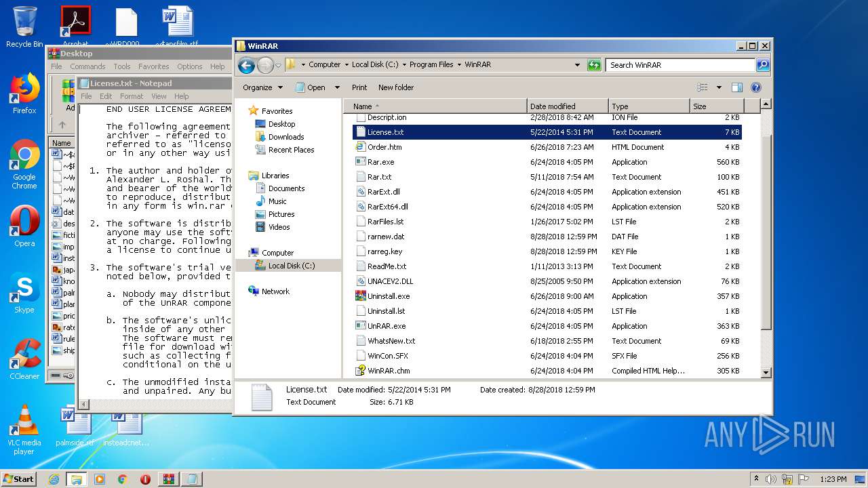The width and height of the screenshot is (868, 488).
Task: Launch Skype desktop shortcut
Action: 24,293
